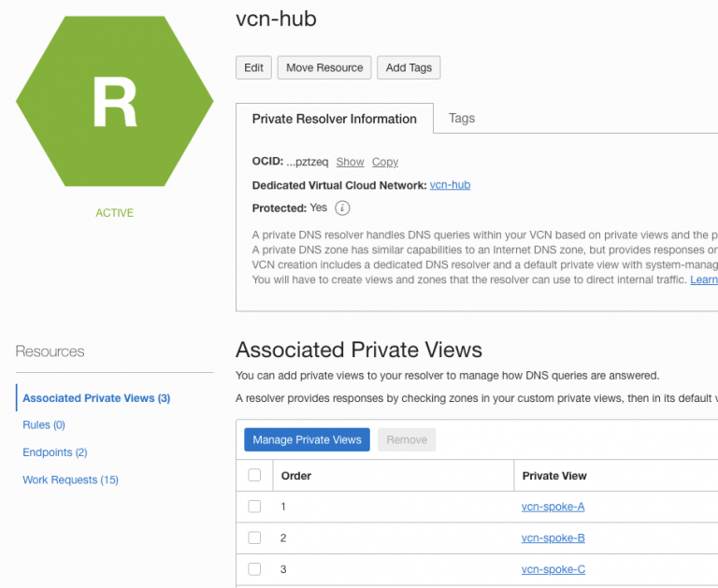Click the Protected info icon
The height and width of the screenshot is (588, 718).
coord(342,208)
